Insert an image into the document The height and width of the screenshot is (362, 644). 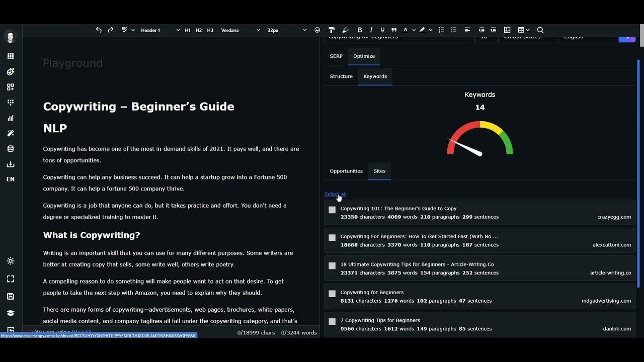click(x=507, y=30)
